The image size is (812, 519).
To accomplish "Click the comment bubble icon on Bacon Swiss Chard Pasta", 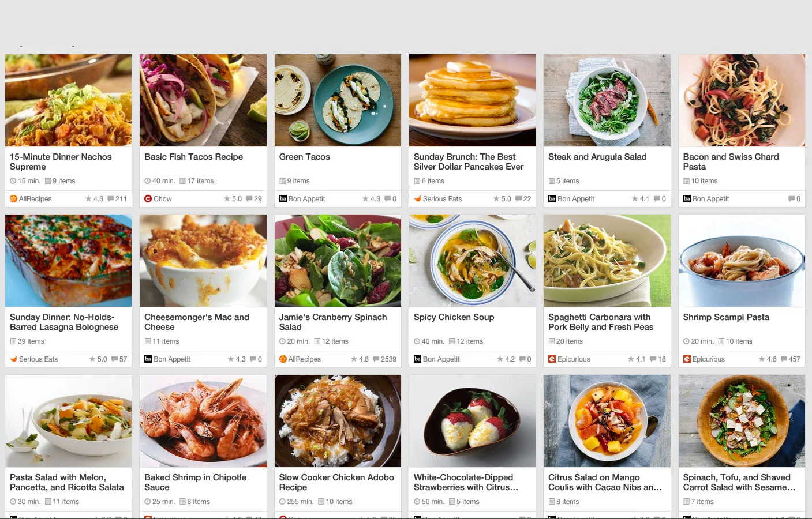I will tap(791, 199).
